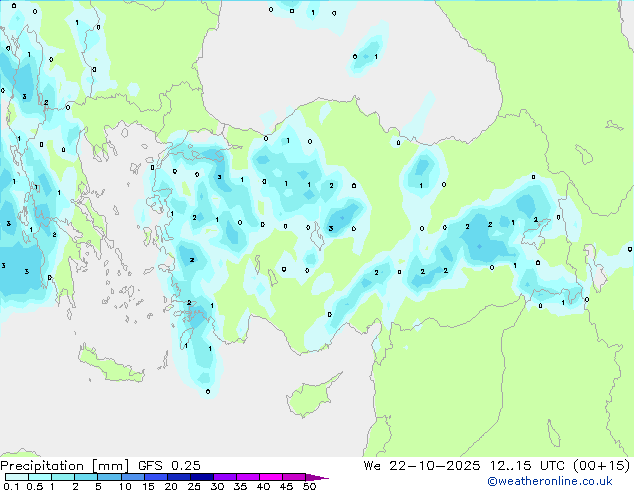Click the 'GFS 0.25' model label
634x490 pixels.
[169, 466]
